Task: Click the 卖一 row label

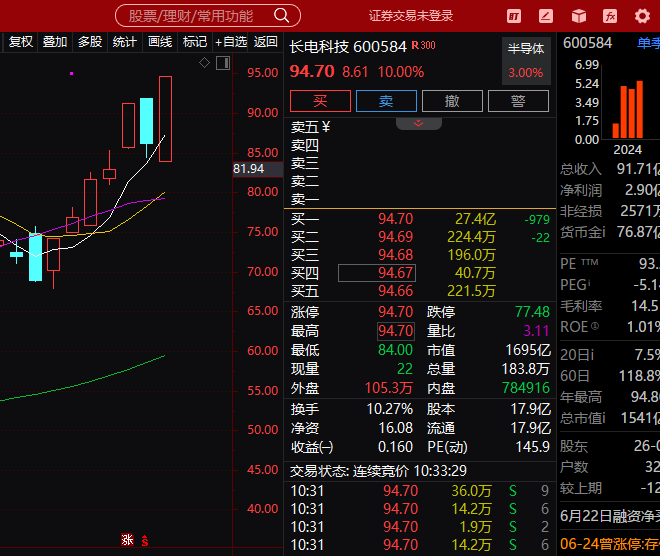Action: (x=305, y=199)
